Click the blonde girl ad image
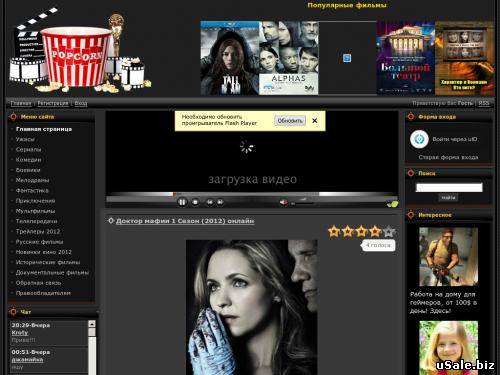This screenshot has width=500, height=375. tap(448, 348)
